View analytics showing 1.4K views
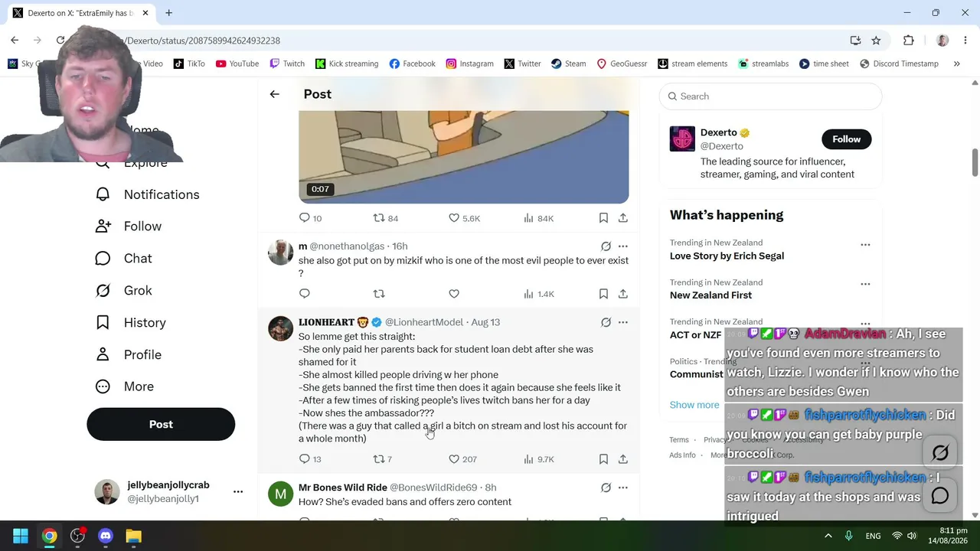This screenshot has width=980, height=551. 537,294
